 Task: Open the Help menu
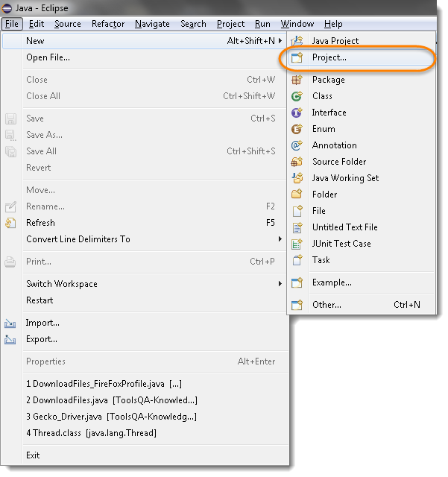click(333, 24)
